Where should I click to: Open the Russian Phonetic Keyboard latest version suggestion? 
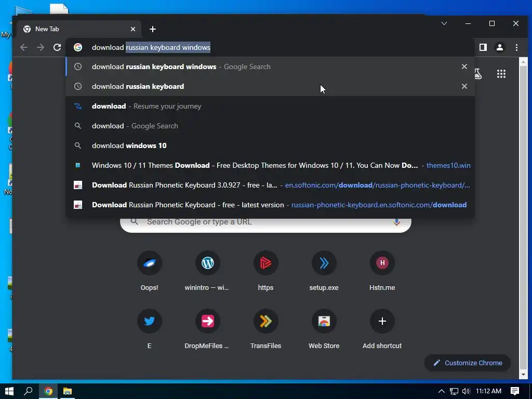tap(270, 205)
